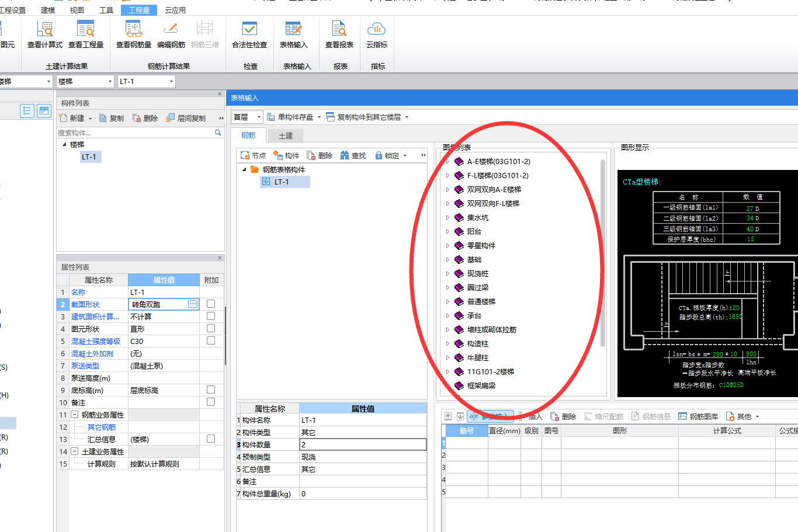Open the 工程量 ribbon tab
798x532 pixels.
pos(139,10)
